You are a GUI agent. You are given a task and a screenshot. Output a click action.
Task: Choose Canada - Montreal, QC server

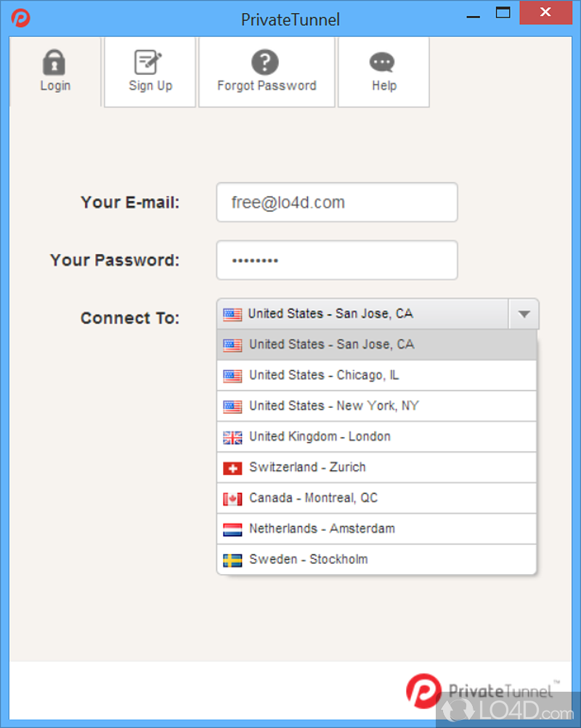coord(377,498)
